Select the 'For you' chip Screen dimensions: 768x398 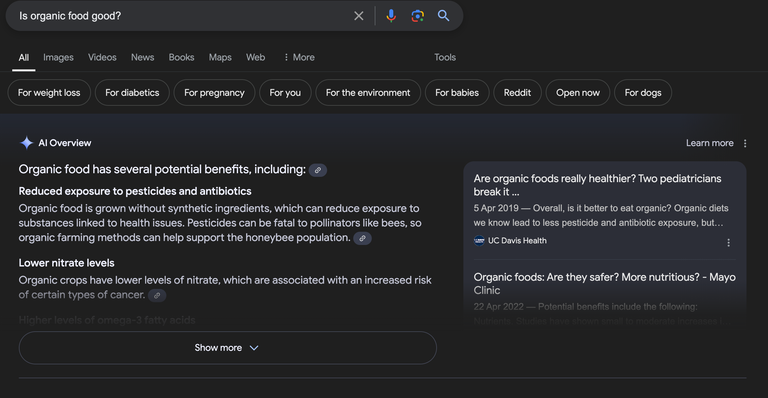pos(285,93)
